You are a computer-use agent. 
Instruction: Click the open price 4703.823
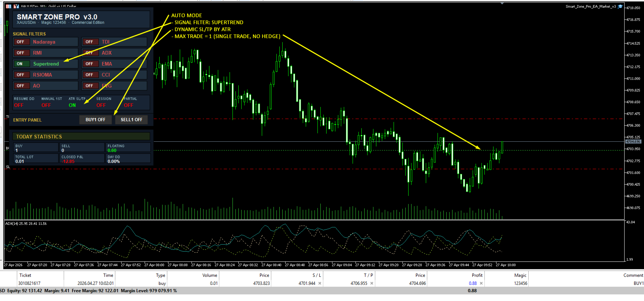coord(261,283)
